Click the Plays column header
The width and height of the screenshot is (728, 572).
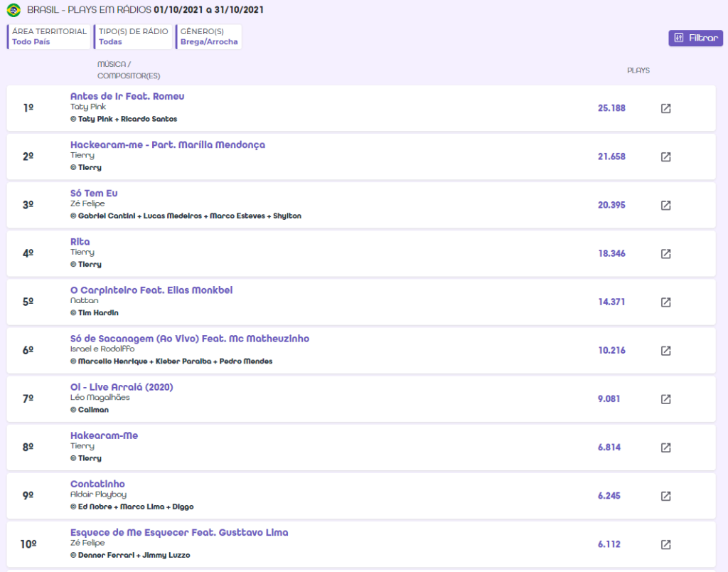click(x=638, y=70)
